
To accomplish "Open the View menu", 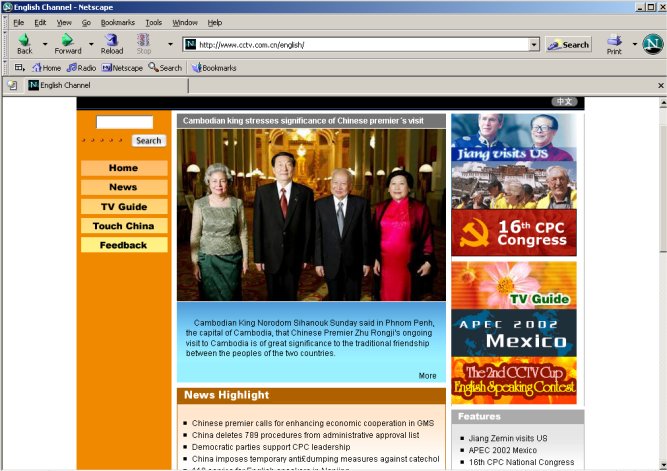I will coord(64,23).
